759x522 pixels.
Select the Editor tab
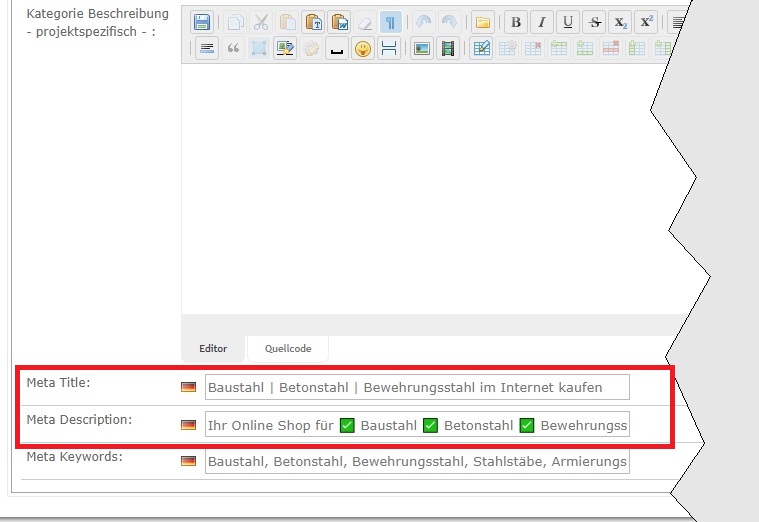click(213, 349)
